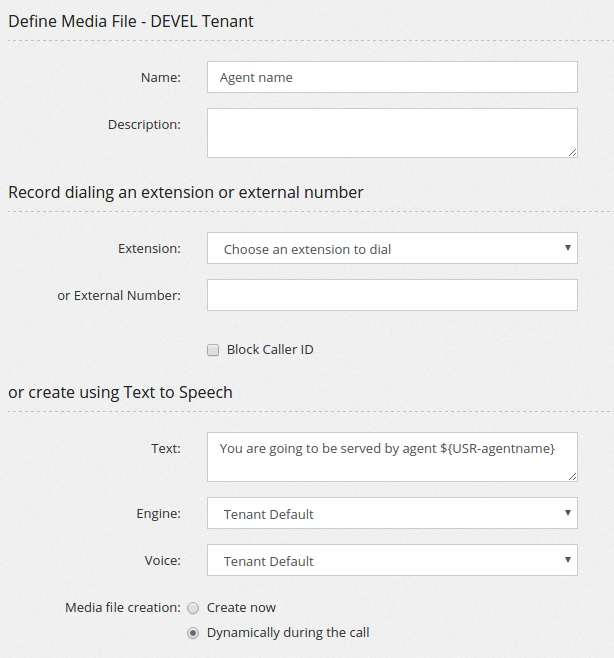The width and height of the screenshot is (614, 658).
Task: Click the 'Description:' label
Action: coord(144,125)
